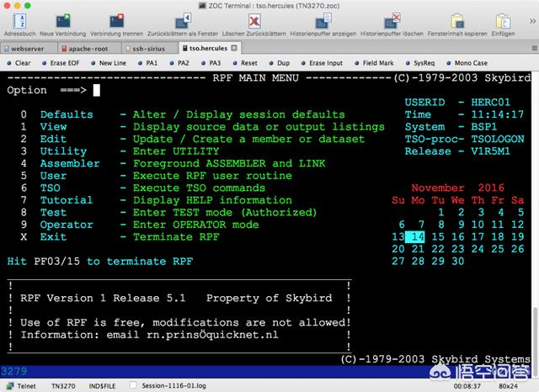Click the Operator menu option text
Viewport: 539px width, 392px height.
(x=67, y=225)
